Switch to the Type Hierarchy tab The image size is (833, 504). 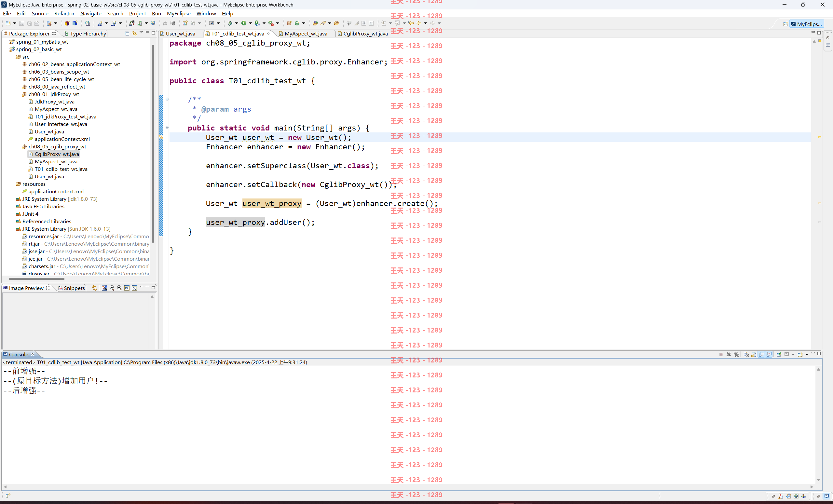pos(85,34)
